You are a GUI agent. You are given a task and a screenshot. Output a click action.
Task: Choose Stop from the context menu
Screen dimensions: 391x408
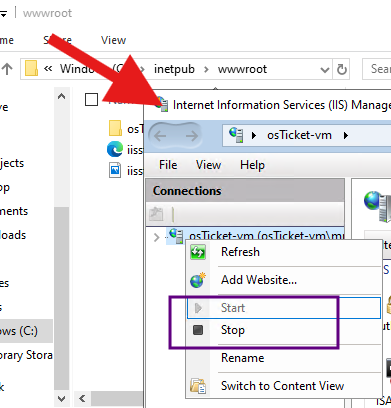coord(284,330)
